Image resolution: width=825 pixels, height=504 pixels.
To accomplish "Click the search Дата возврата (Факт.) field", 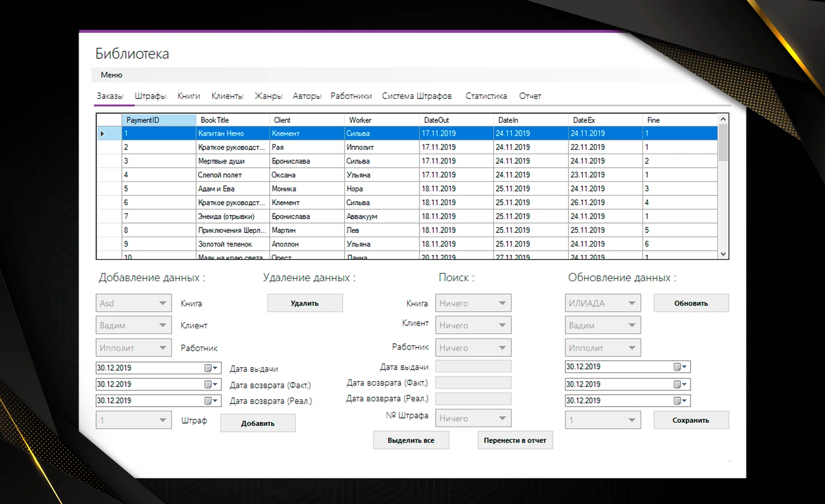I will pyautogui.click(x=473, y=383).
